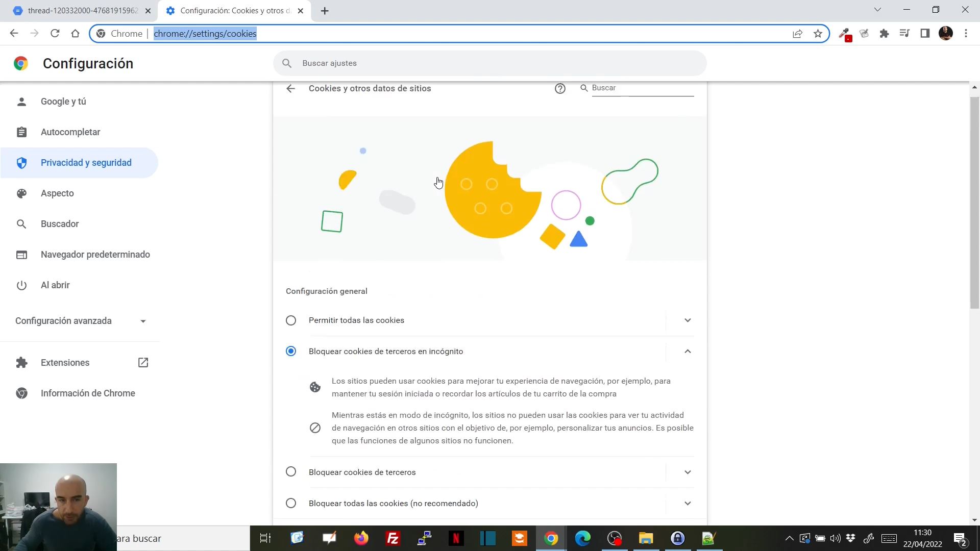Open the Extensions puzzle piece icon
The height and width of the screenshot is (551, 980).
click(x=885, y=33)
